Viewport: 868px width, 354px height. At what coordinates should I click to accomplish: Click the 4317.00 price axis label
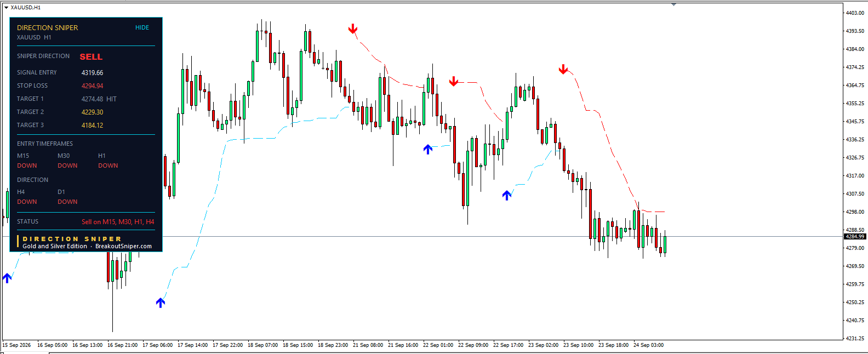click(855, 175)
